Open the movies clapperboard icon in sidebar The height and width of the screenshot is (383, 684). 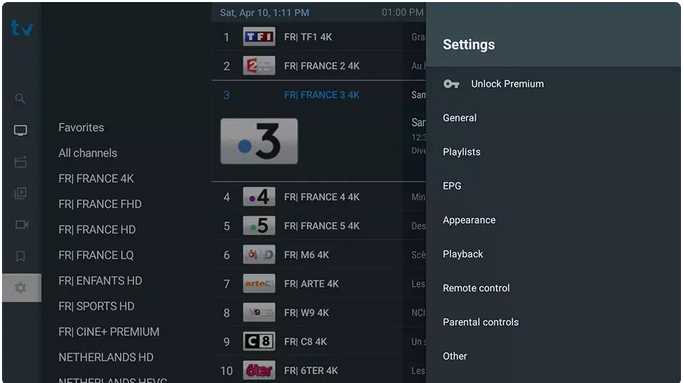tap(20, 162)
